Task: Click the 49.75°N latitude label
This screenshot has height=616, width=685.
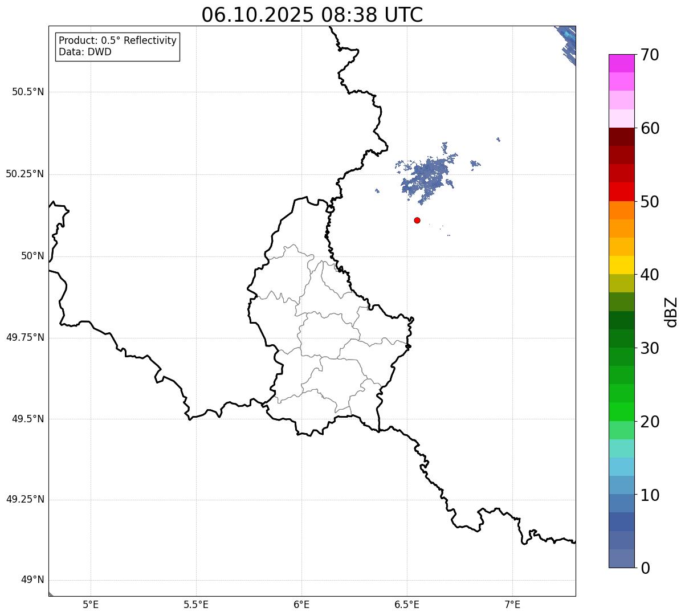Action: (x=25, y=337)
